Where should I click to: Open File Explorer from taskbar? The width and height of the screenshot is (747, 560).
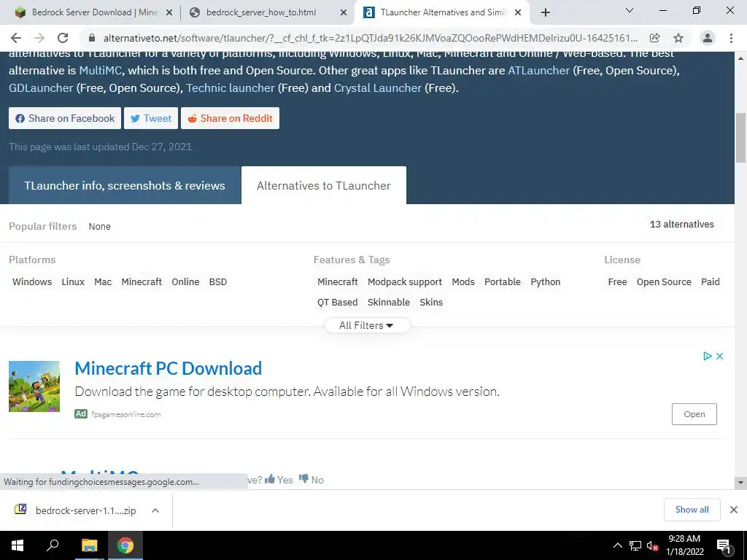point(89,545)
